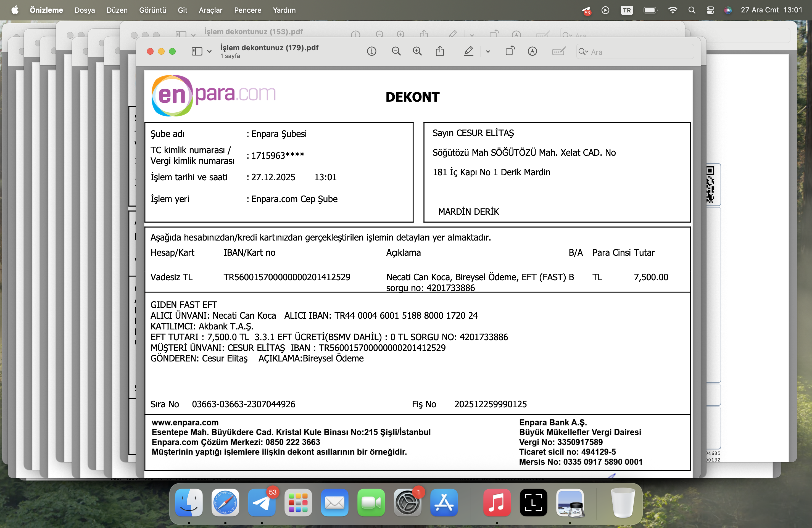The height and width of the screenshot is (528, 812).
Task: Zoom out the dekontunuz (179) document
Action: (396, 52)
